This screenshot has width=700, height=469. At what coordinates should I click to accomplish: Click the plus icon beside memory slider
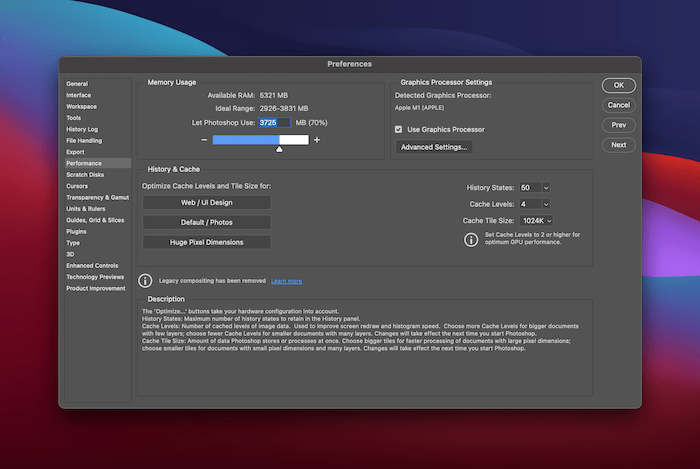(x=317, y=140)
